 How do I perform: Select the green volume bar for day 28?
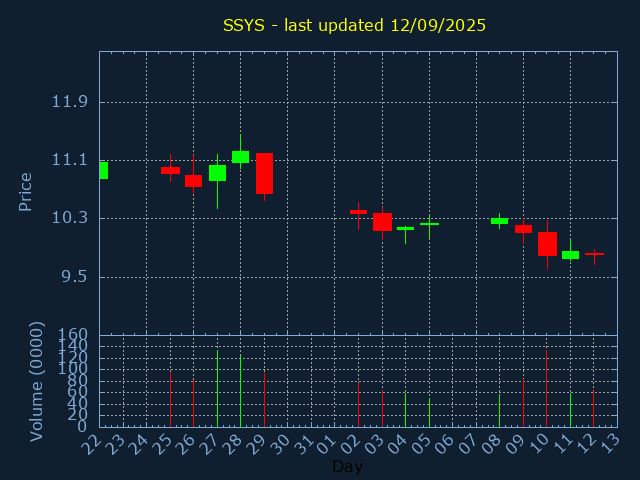coord(240,391)
